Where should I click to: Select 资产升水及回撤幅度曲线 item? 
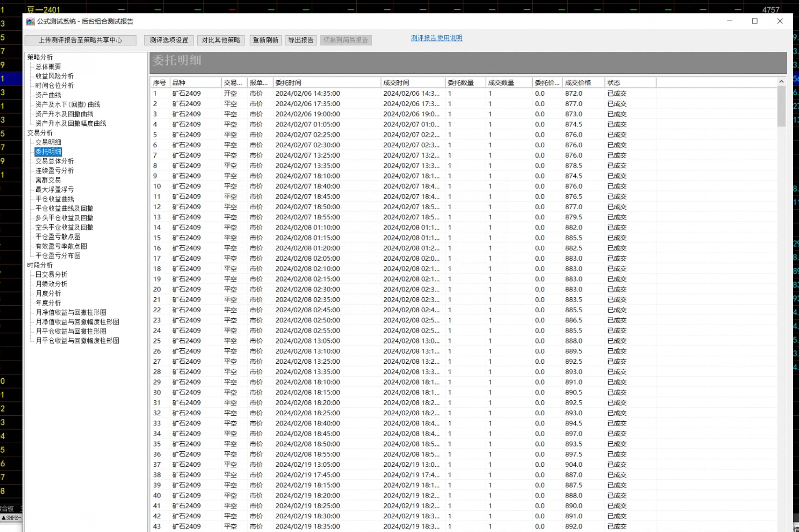coord(71,124)
